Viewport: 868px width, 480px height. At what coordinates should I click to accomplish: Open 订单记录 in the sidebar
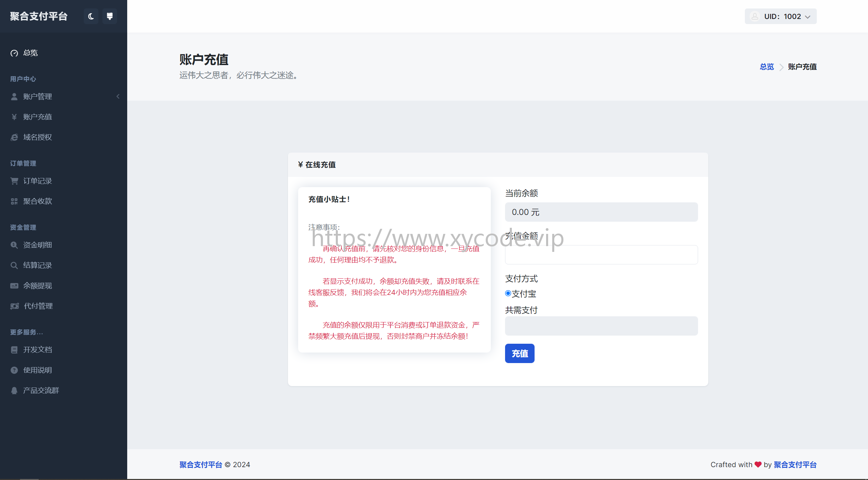(x=37, y=181)
